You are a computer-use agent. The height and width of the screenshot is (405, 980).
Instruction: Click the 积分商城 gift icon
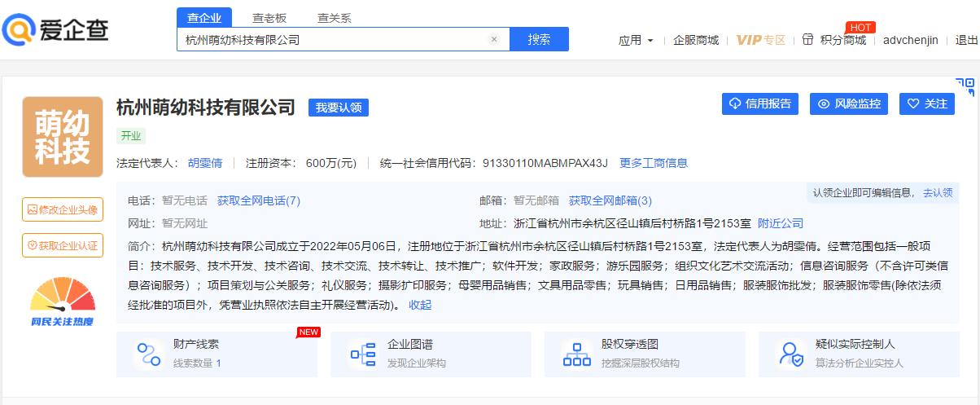(x=807, y=39)
